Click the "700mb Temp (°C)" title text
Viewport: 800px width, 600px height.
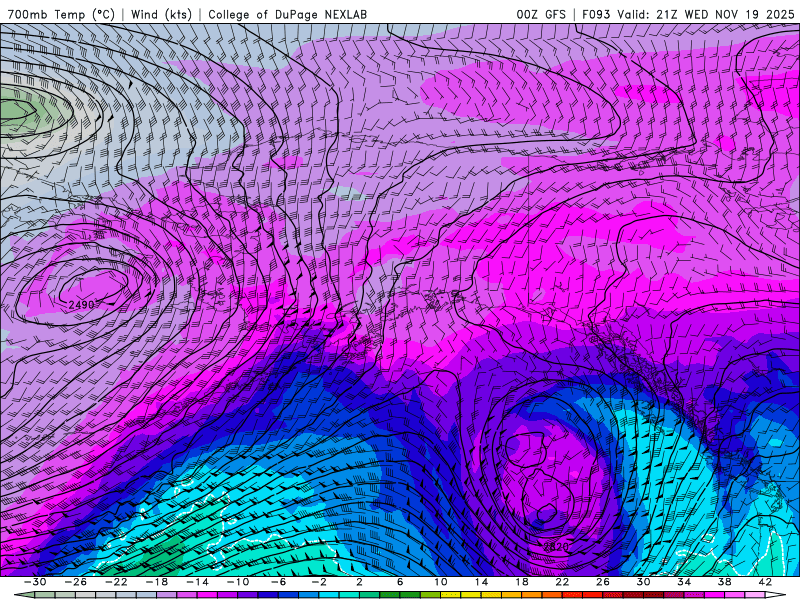click(x=61, y=14)
